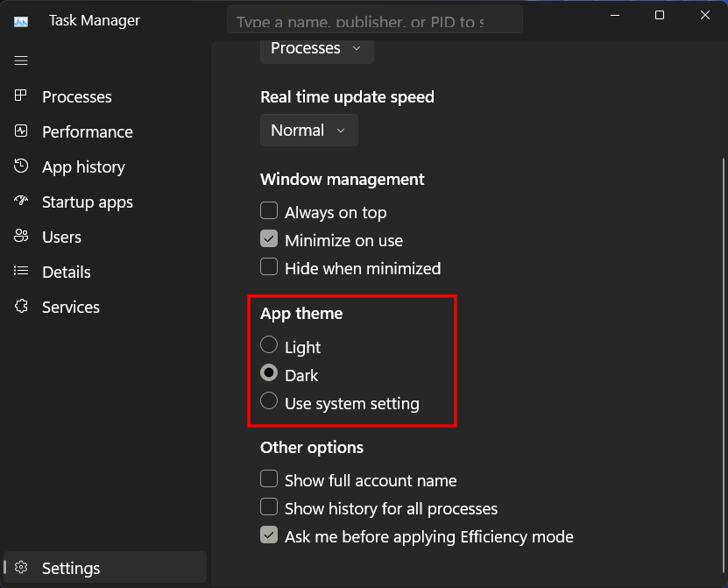Open the default start page dropdown

pyautogui.click(x=316, y=49)
